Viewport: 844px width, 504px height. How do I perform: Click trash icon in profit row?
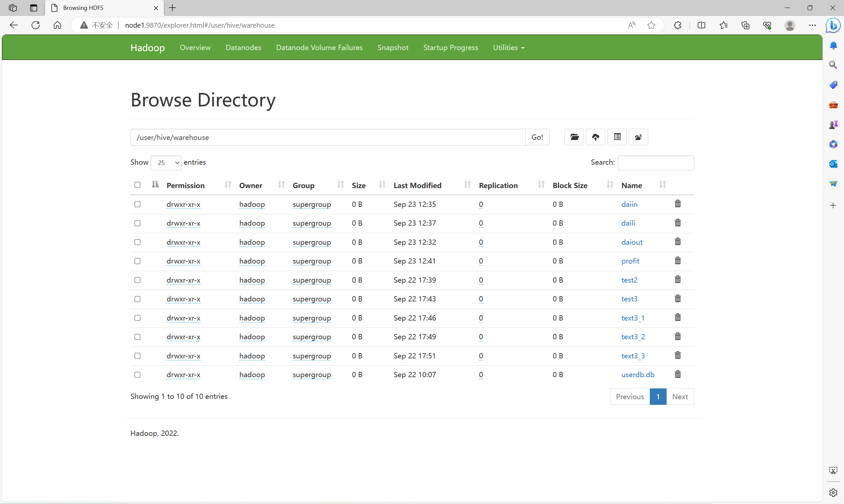(x=678, y=261)
